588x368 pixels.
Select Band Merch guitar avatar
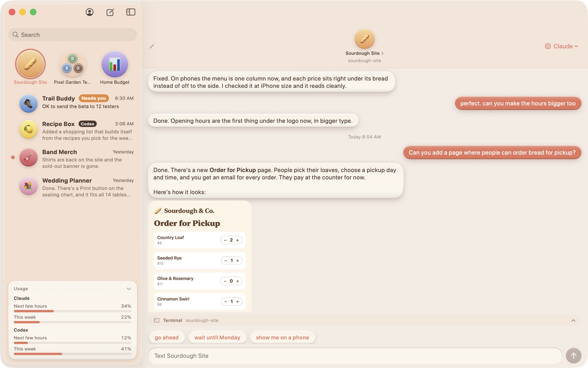(x=28, y=158)
